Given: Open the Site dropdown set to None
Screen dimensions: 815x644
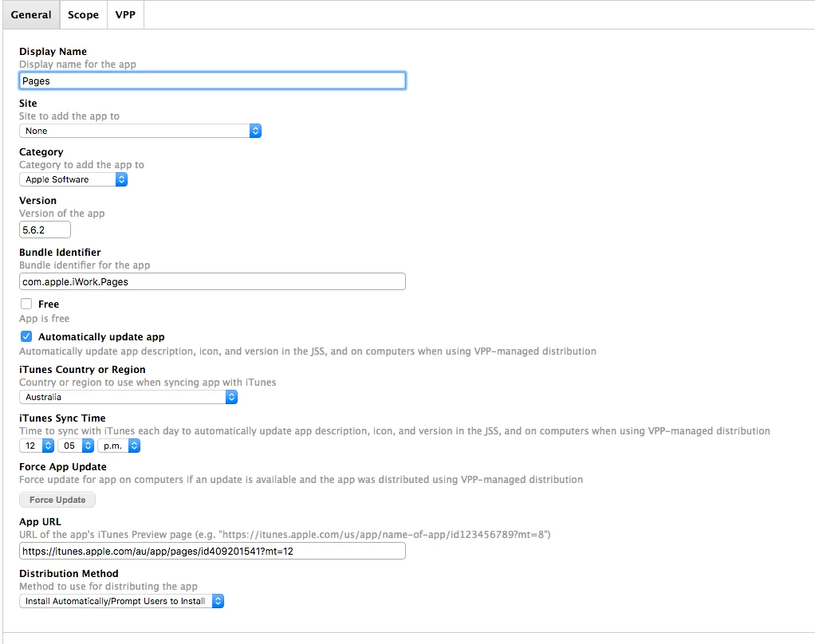Looking at the screenshot, I should 140,131.
